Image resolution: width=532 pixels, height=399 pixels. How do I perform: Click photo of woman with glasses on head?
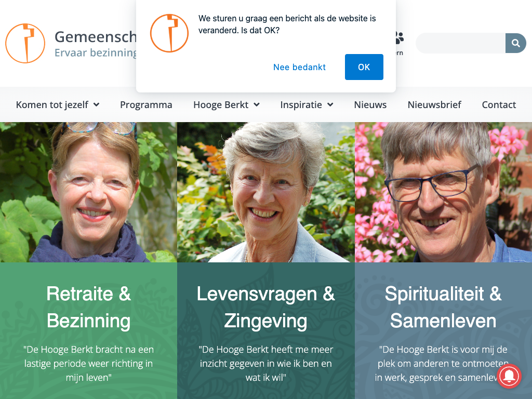click(88, 192)
